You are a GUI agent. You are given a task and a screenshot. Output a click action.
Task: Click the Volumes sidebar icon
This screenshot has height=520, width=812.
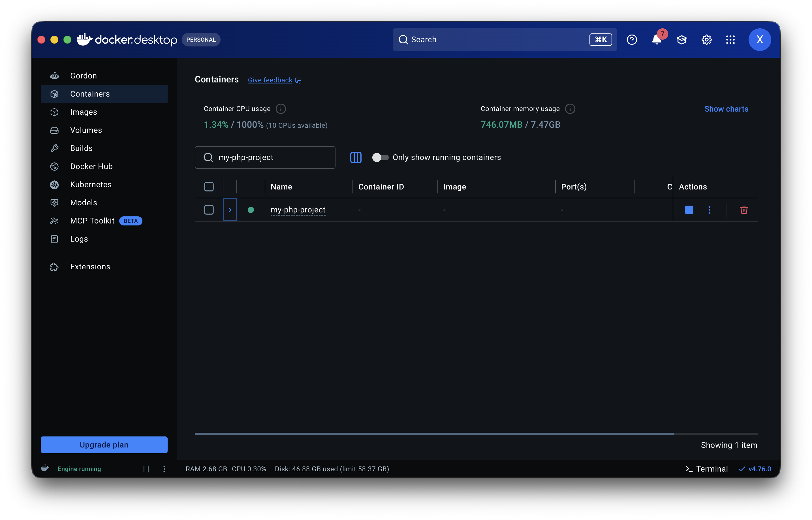54,130
